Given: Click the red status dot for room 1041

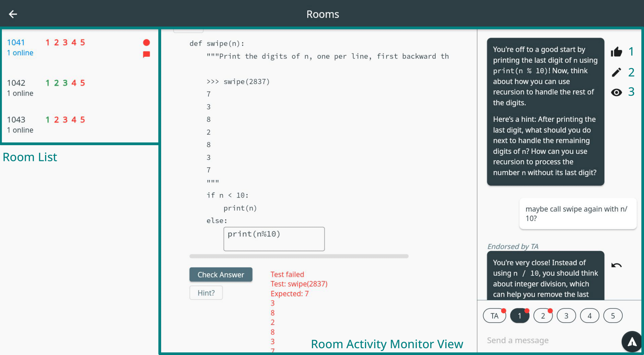Looking at the screenshot, I should tap(146, 42).
